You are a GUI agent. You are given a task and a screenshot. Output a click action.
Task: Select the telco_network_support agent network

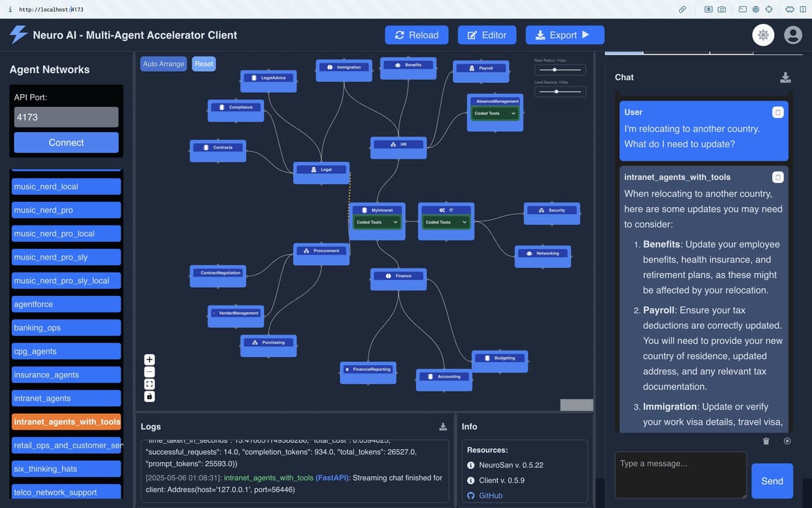(x=66, y=491)
